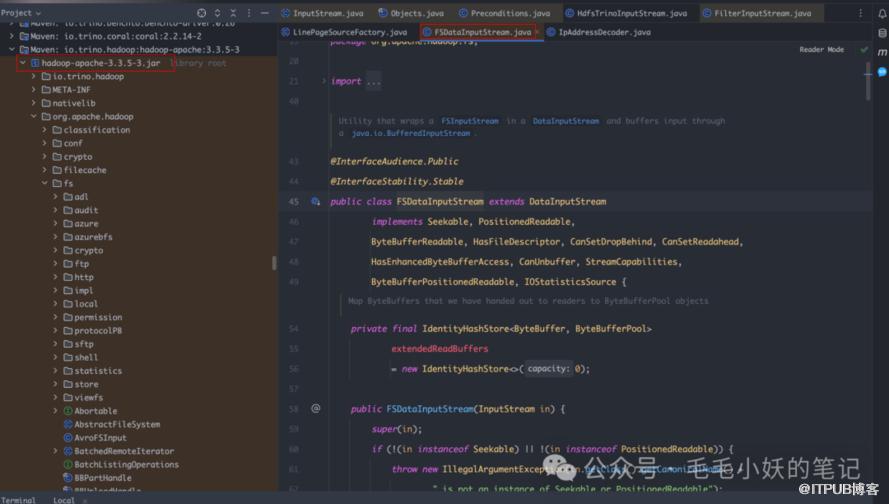Switch to IpAddressDecoder.java tab
This screenshot has height=504, width=889.
coord(604,32)
